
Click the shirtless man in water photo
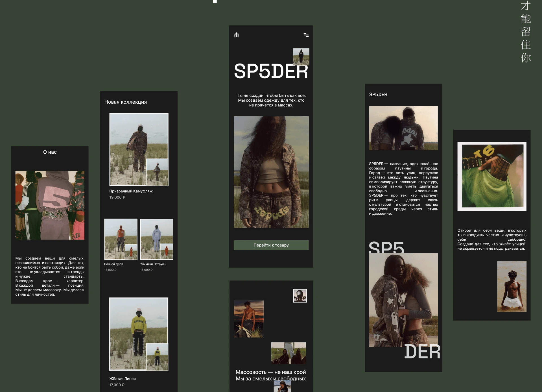tap(512, 286)
